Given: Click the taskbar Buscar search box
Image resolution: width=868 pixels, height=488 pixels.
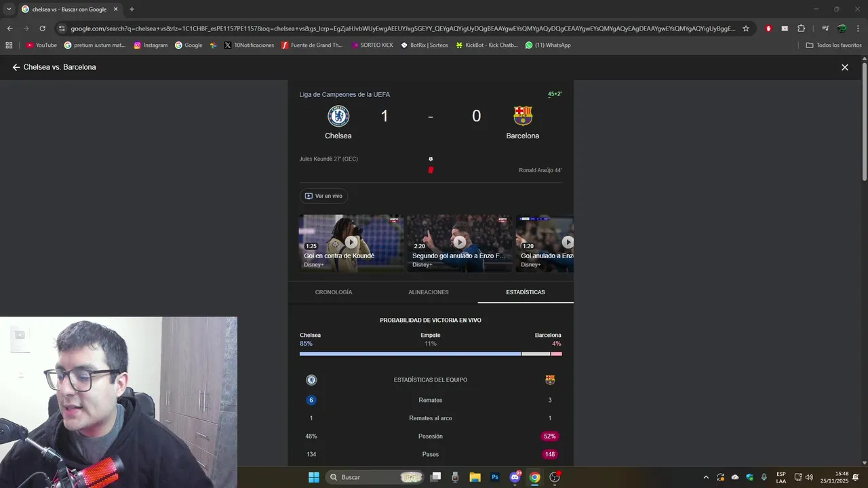Looking at the screenshot, I should pos(375,477).
